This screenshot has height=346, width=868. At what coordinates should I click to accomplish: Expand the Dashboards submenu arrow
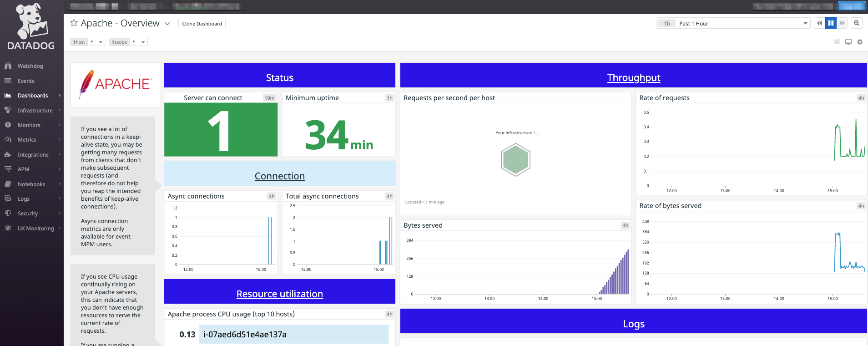coord(60,96)
